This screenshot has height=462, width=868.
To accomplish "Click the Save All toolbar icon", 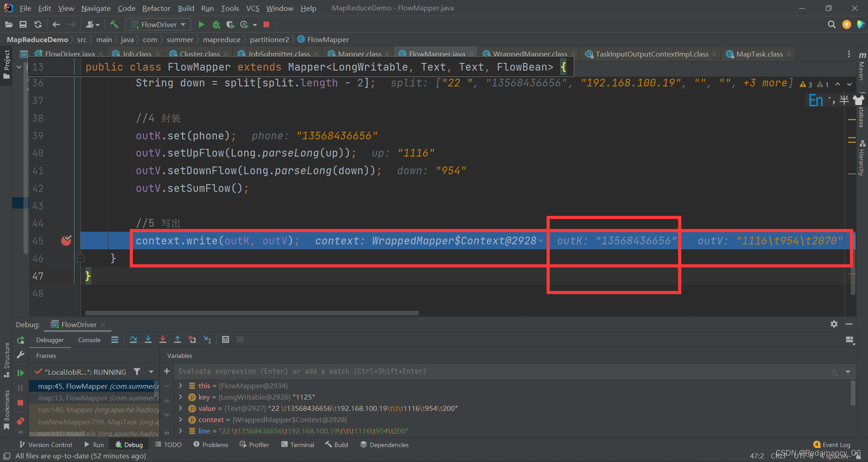I will pos(23,24).
